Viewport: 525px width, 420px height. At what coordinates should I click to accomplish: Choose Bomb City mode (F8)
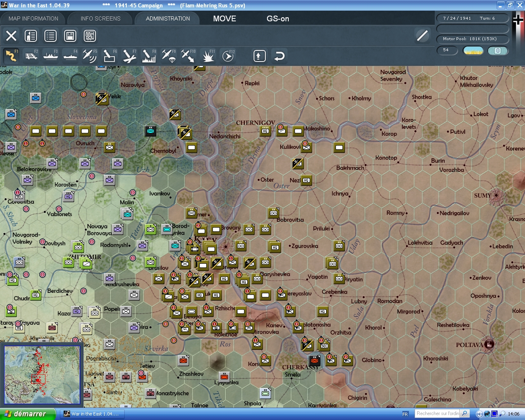pos(148,56)
